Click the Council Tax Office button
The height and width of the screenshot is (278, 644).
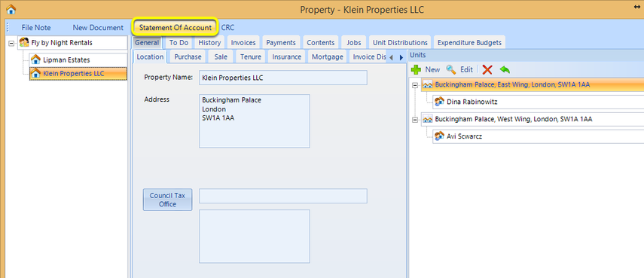click(x=167, y=200)
